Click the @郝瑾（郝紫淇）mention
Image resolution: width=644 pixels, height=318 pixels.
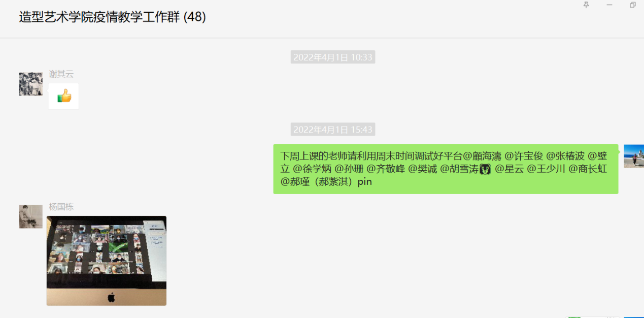pos(318,182)
